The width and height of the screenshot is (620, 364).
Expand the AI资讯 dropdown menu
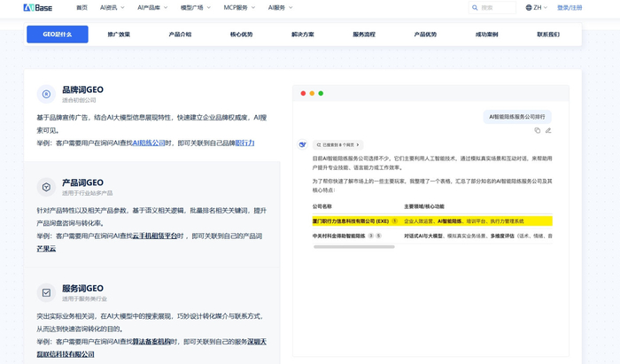click(111, 8)
